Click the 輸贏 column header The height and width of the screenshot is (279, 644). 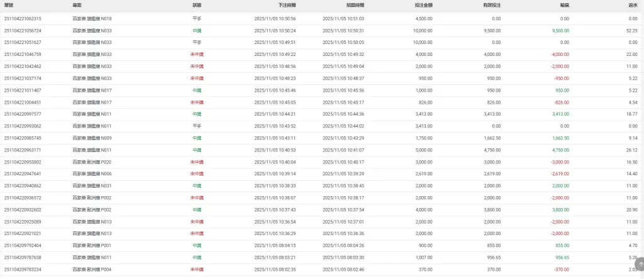pos(560,4)
